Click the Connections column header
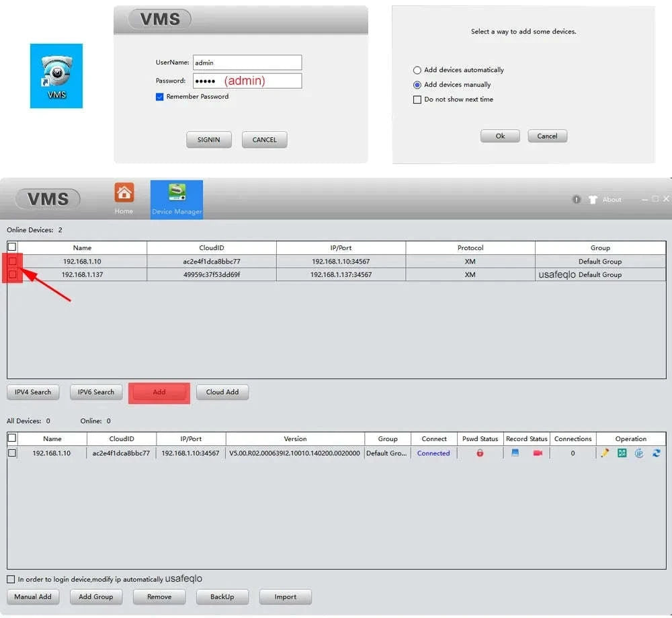The height and width of the screenshot is (618, 672). pos(573,438)
